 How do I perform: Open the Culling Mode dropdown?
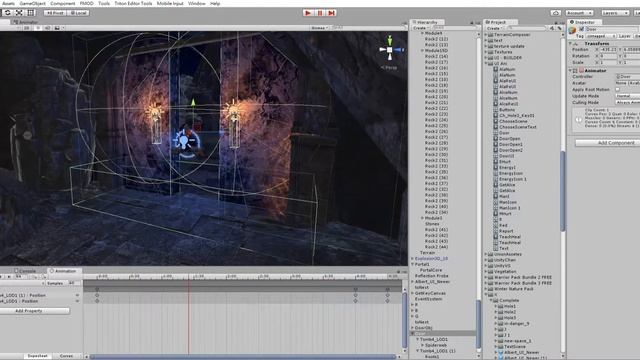(x=628, y=102)
